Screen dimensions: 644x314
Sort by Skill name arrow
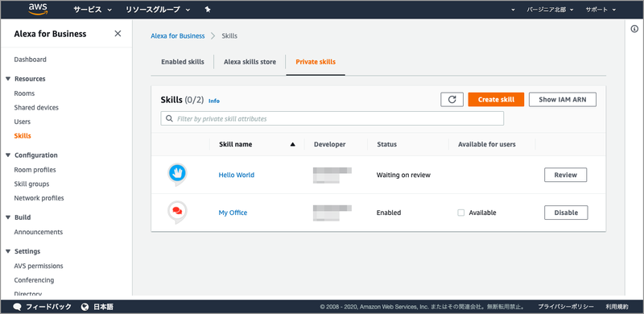pos(292,144)
